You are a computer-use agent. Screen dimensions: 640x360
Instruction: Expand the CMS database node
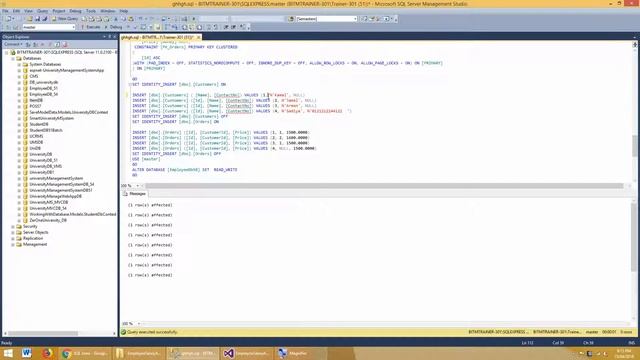[x=19, y=76]
